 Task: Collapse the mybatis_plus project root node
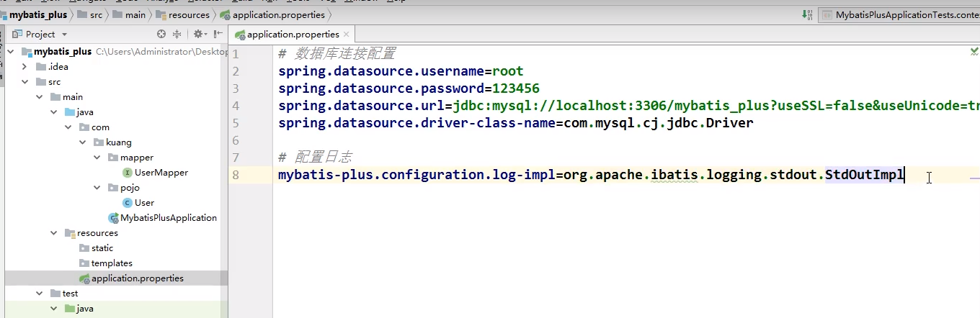tap(11, 52)
